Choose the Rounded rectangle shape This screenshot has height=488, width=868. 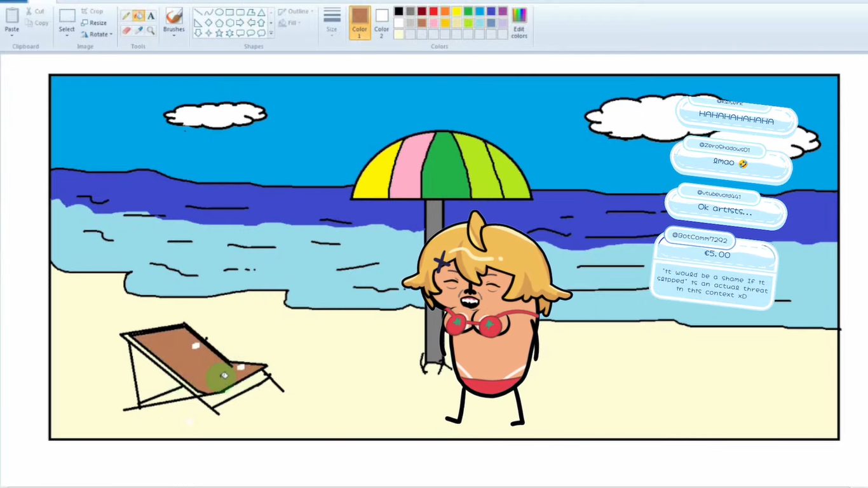[240, 12]
